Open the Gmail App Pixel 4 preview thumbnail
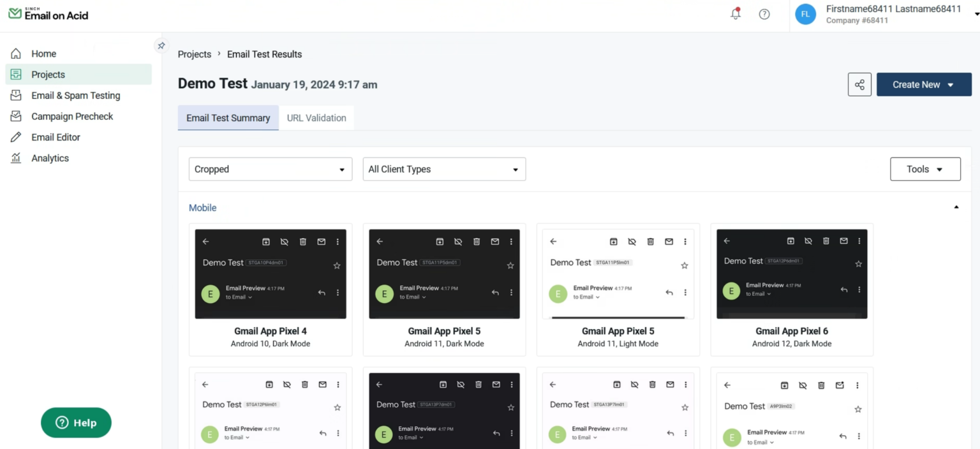Viewport: 980px width, 449px height. pyautogui.click(x=270, y=274)
